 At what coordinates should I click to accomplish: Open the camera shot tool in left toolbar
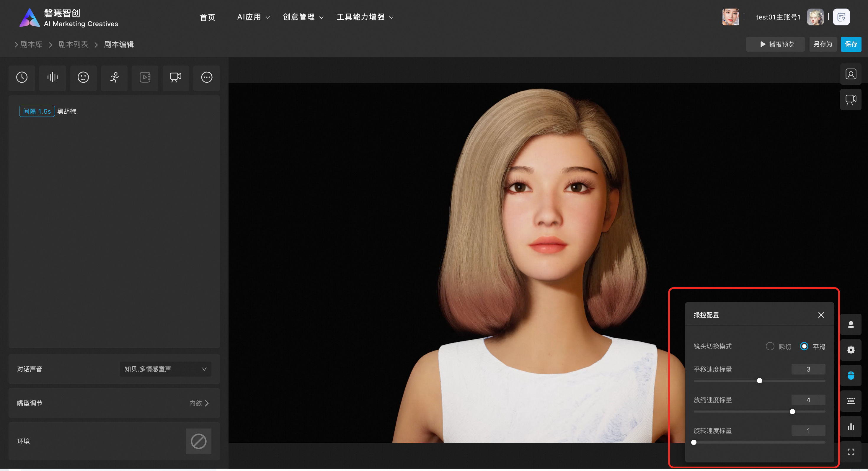click(176, 78)
